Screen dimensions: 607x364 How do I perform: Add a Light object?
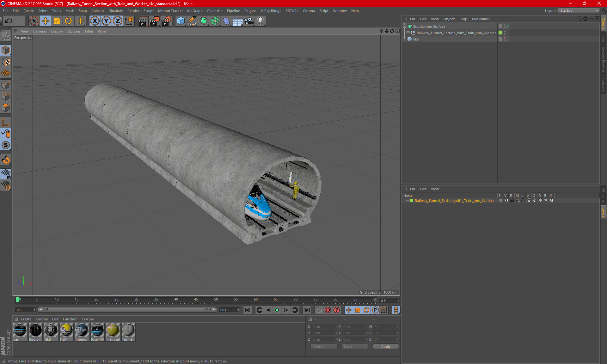pyautogui.click(x=261, y=21)
